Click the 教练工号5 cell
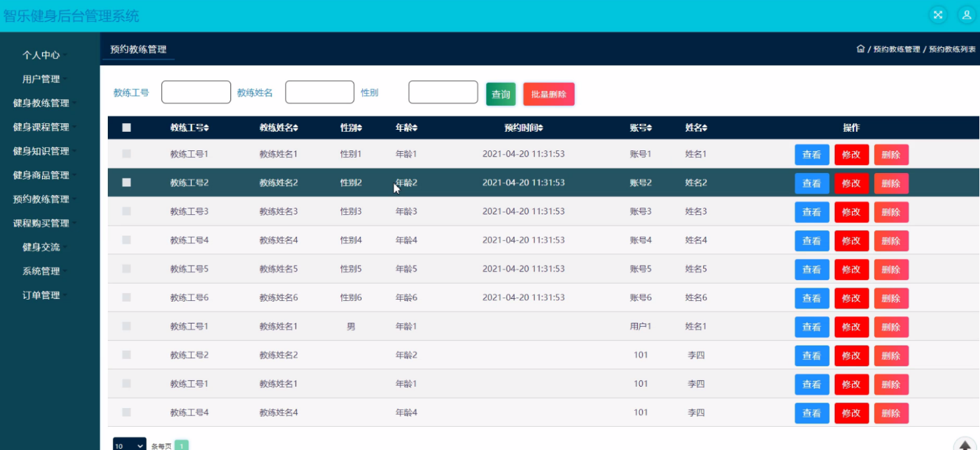980x450 pixels. coord(189,269)
